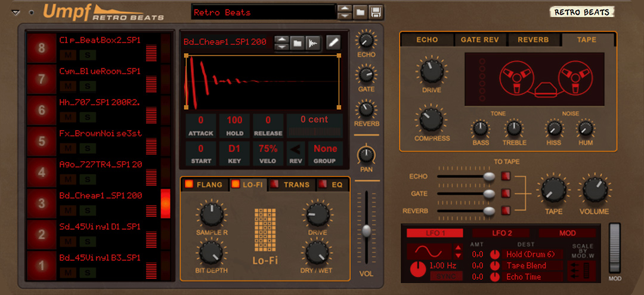Click the BIT DEPTH knob
The height and width of the screenshot is (295, 644).
211,252
